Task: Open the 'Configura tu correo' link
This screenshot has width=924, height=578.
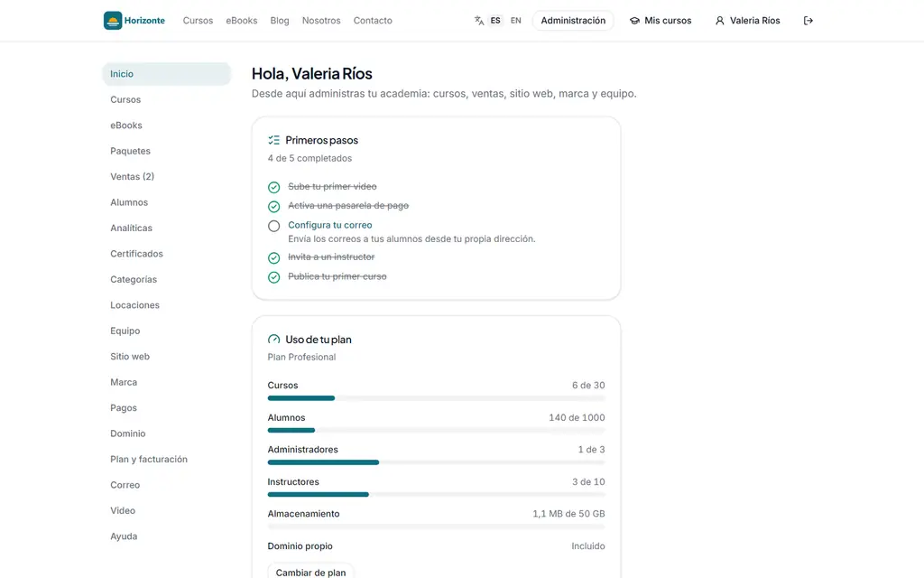Action: point(330,225)
